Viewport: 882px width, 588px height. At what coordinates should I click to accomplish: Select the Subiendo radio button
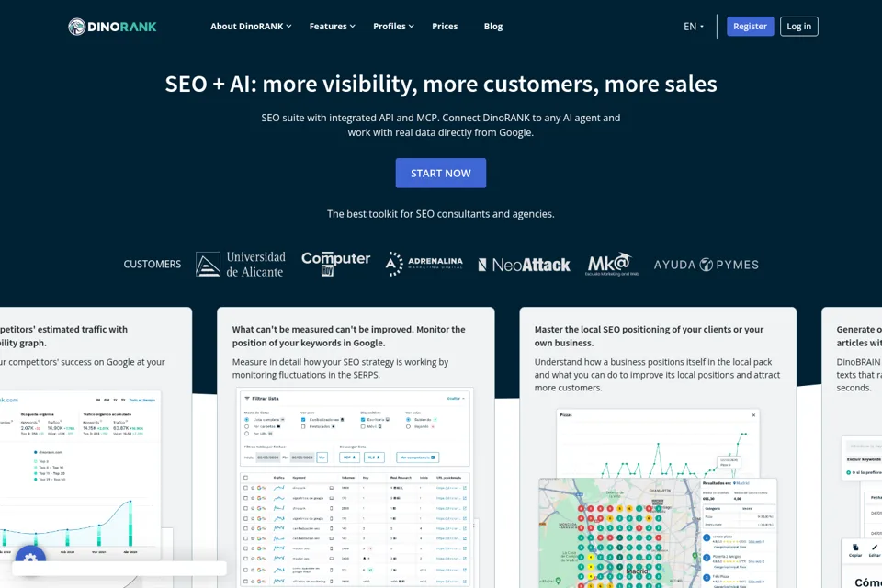click(408, 420)
